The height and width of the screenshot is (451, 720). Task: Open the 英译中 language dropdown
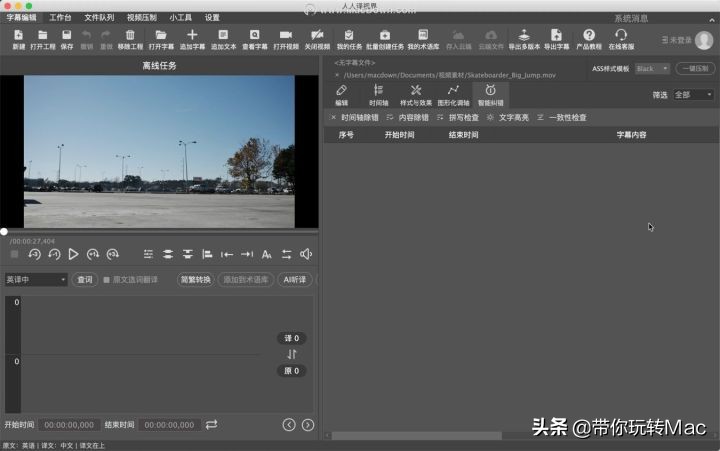coord(36,280)
